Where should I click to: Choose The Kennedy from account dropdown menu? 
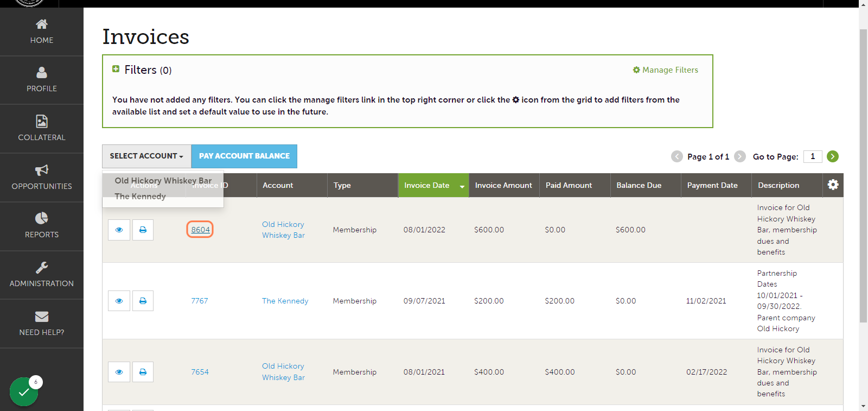(x=140, y=197)
